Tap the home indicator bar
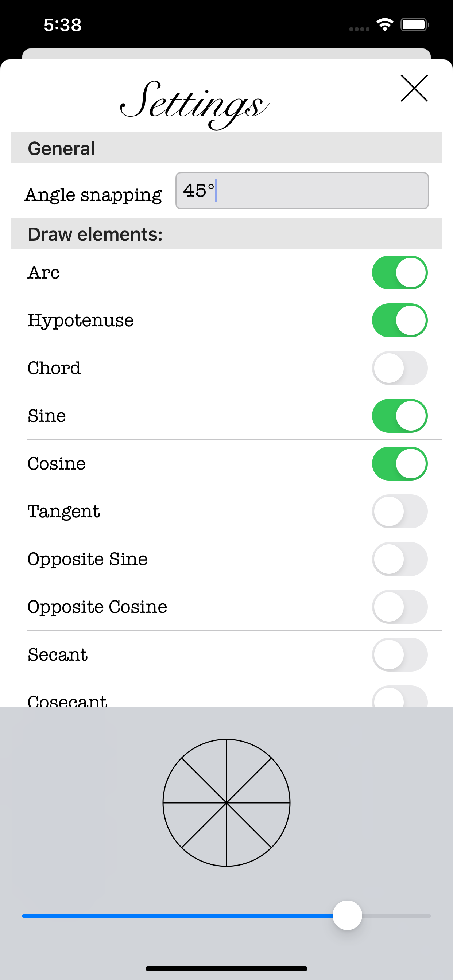The height and width of the screenshot is (980, 453). [x=226, y=968]
